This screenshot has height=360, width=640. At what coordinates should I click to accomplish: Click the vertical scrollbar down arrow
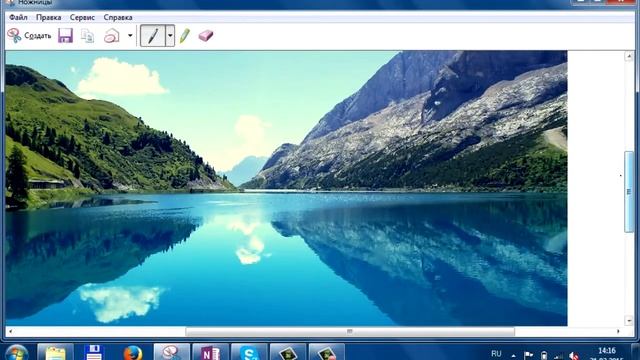coord(629,320)
